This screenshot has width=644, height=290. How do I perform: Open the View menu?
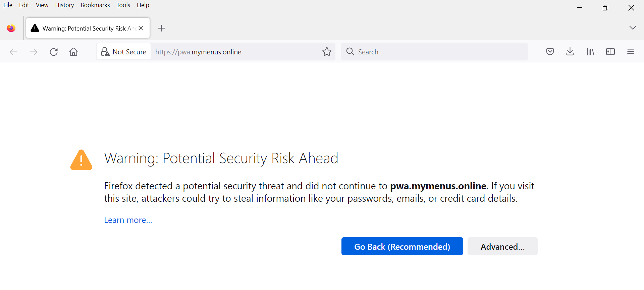42,5
